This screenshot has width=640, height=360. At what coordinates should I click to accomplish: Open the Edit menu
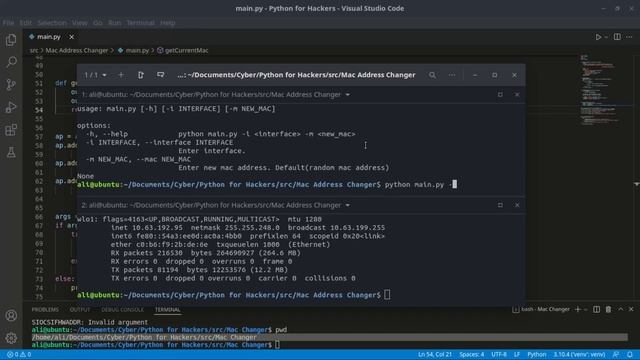(x=25, y=23)
